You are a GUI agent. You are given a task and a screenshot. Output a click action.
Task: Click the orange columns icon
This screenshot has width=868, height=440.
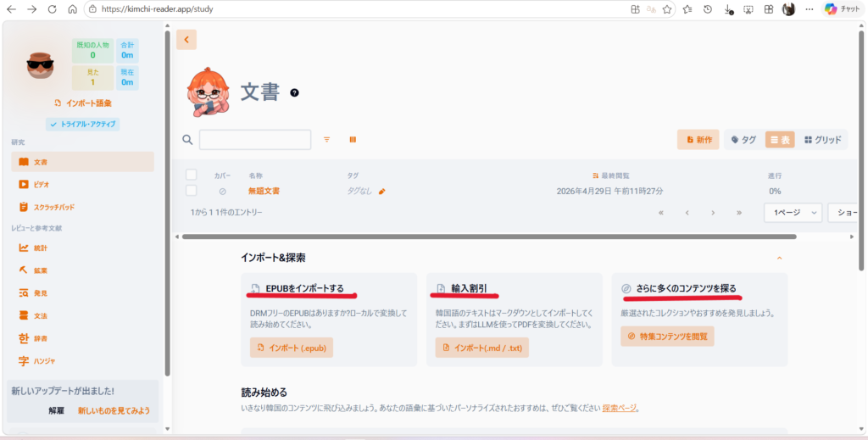(x=353, y=140)
